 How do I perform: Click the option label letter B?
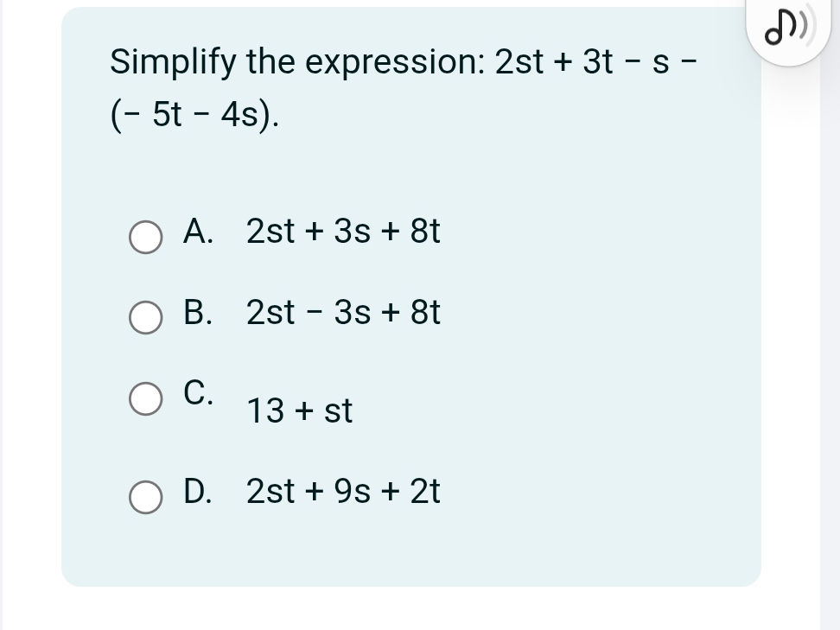pos(198,313)
